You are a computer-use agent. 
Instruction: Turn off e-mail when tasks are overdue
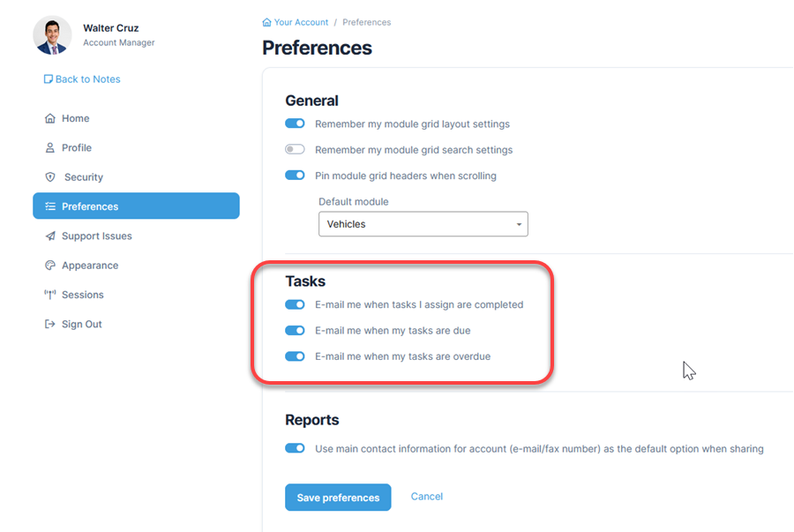295,356
